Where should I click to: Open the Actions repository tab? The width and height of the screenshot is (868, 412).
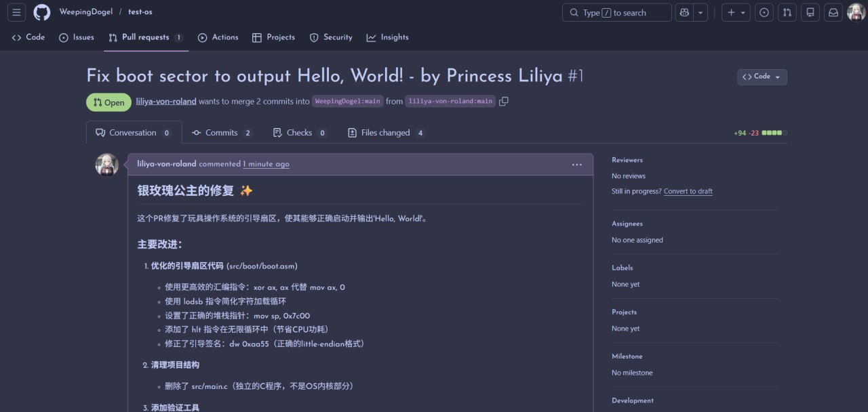coord(218,37)
